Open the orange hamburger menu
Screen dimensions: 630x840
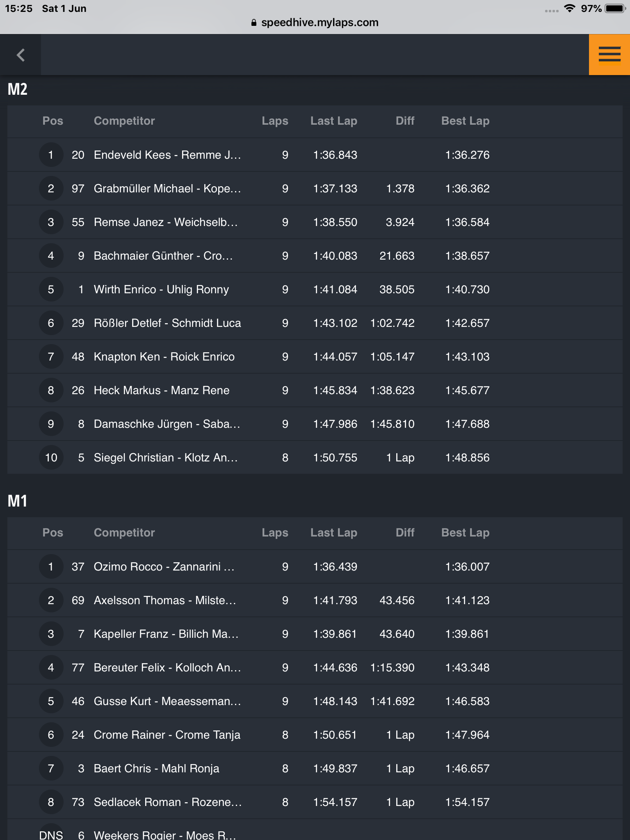(x=609, y=55)
